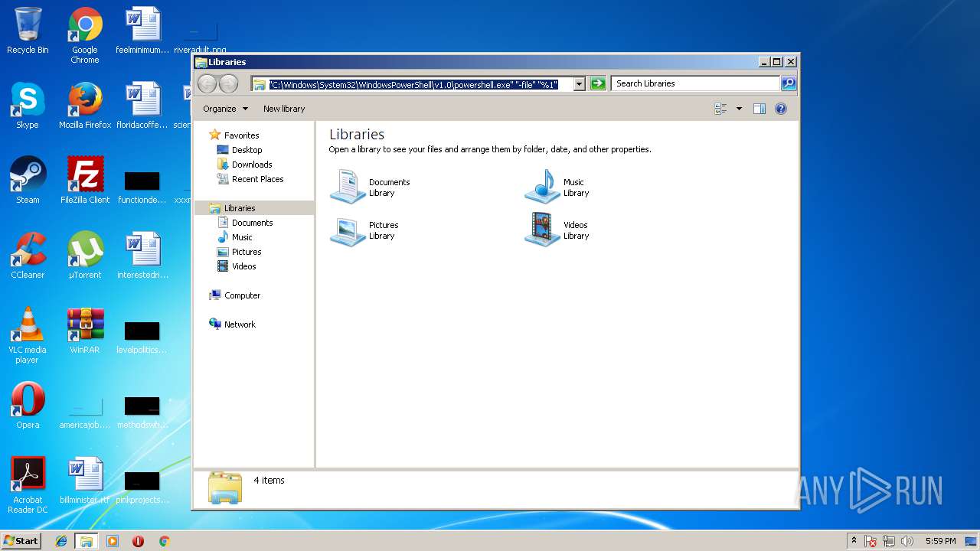The width and height of the screenshot is (980, 551).
Task: Select Recycle Bin desktop icon
Action: click(x=28, y=31)
